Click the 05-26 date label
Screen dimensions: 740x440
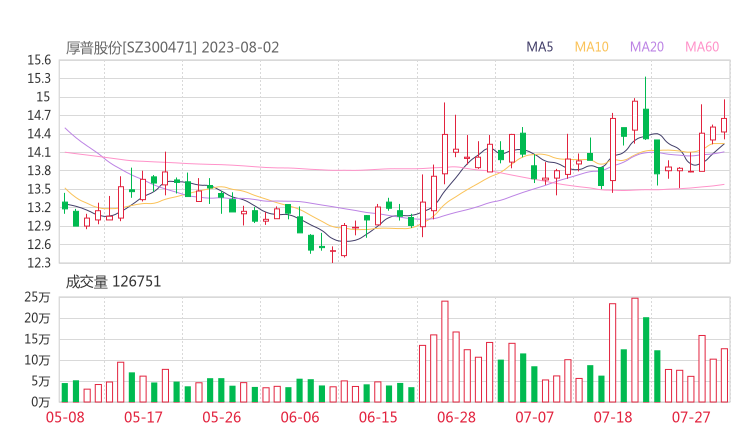(x=222, y=417)
